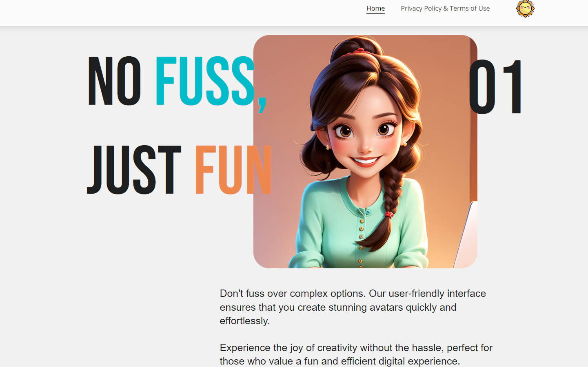Click the teal "FUSS," heading word
This screenshot has width=588, height=367.
coord(211,83)
